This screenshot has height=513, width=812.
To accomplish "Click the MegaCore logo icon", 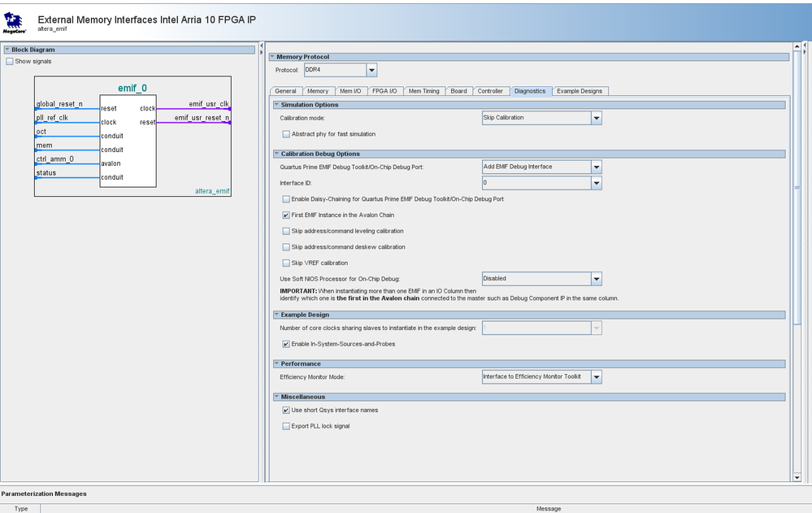I will click(15, 22).
